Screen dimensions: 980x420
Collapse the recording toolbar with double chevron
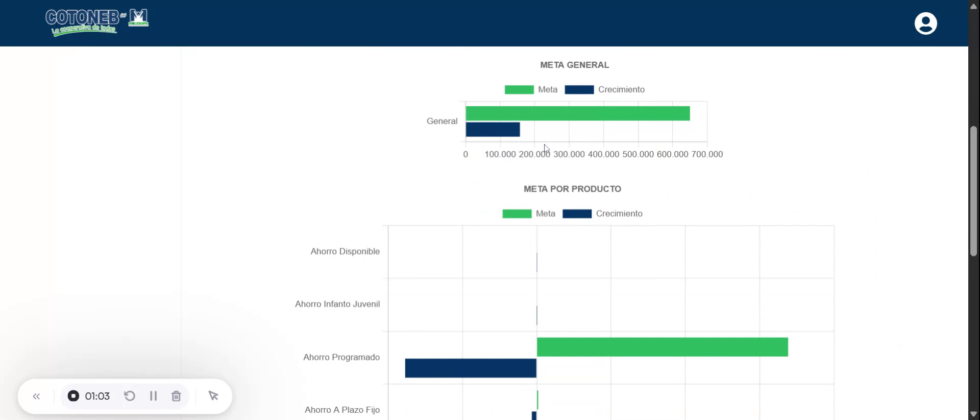[x=36, y=396]
